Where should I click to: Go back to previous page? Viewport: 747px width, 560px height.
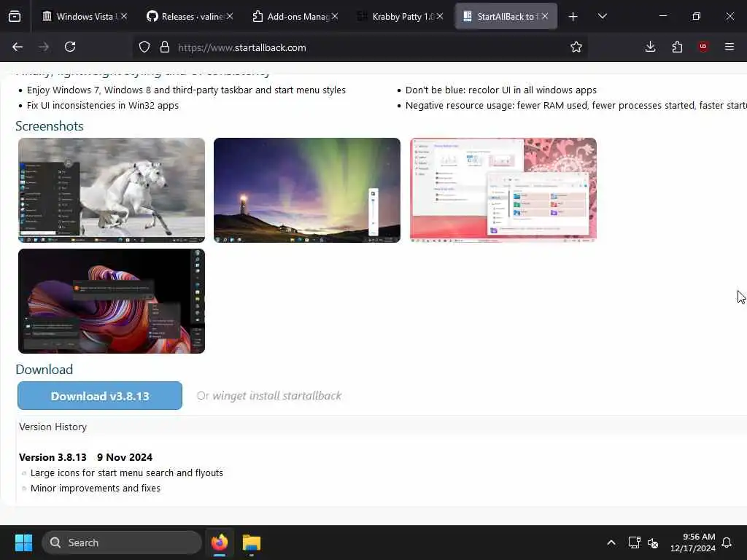point(18,47)
